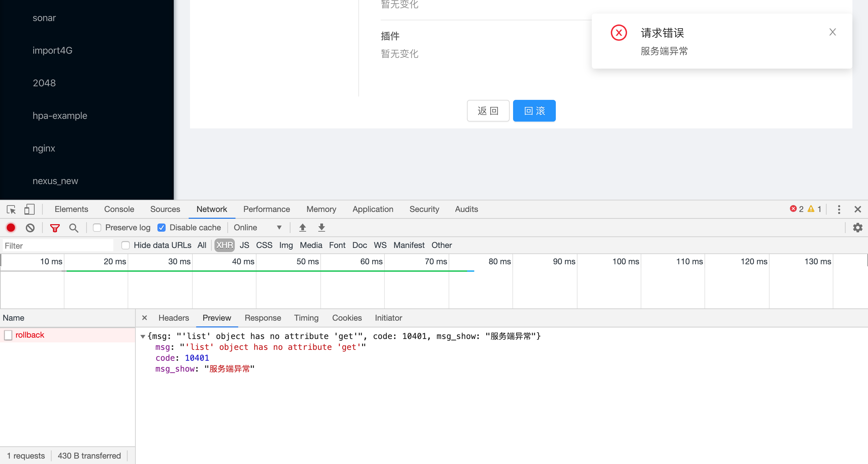View raw Response tab
The height and width of the screenshot is (464, 868).
(263, 318)
